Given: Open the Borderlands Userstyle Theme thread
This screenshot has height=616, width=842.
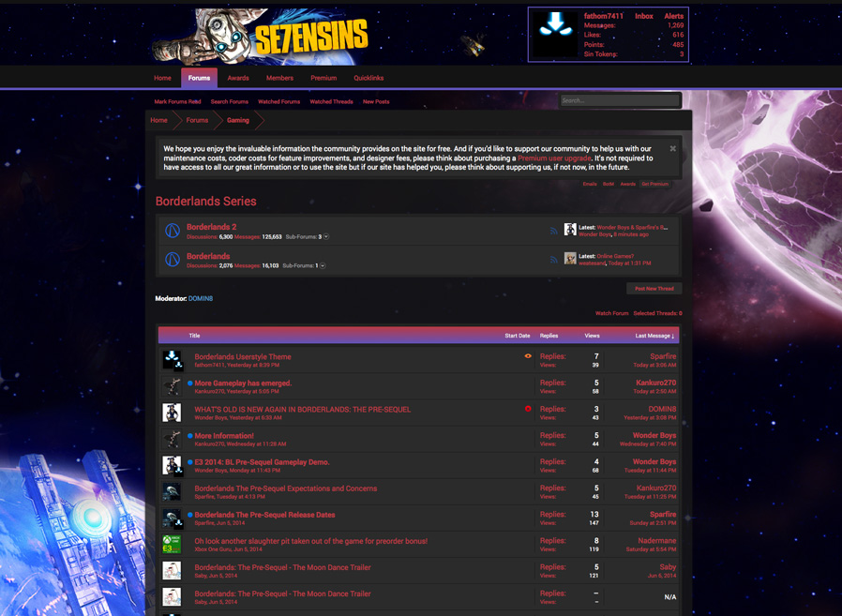Looking at the screenshot, I should pos(243,356).
